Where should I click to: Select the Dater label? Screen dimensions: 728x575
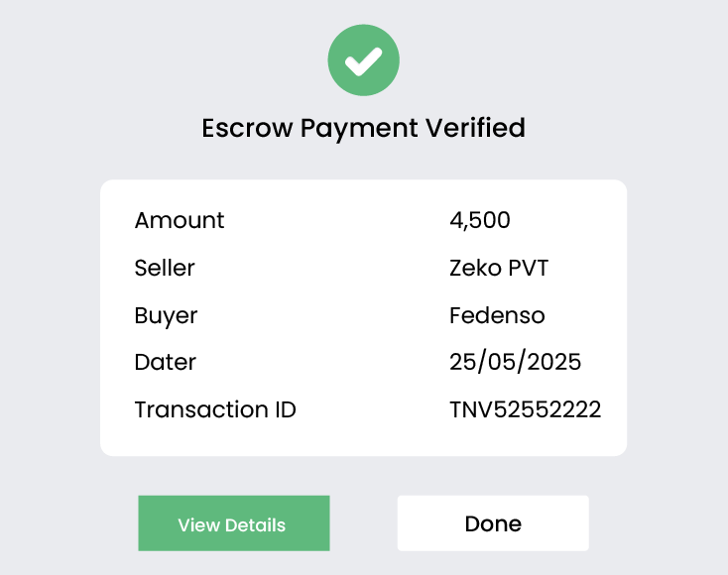(166, 362)
